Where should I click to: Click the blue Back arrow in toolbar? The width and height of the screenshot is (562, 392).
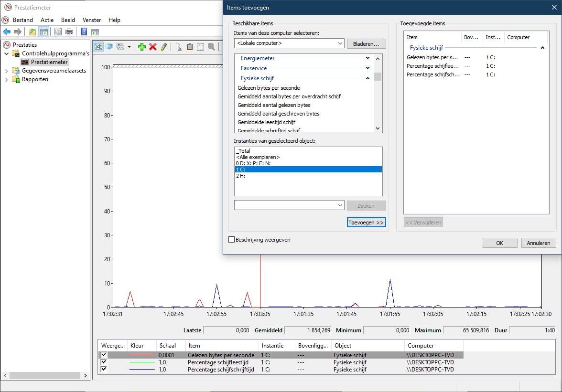(7, 32)
